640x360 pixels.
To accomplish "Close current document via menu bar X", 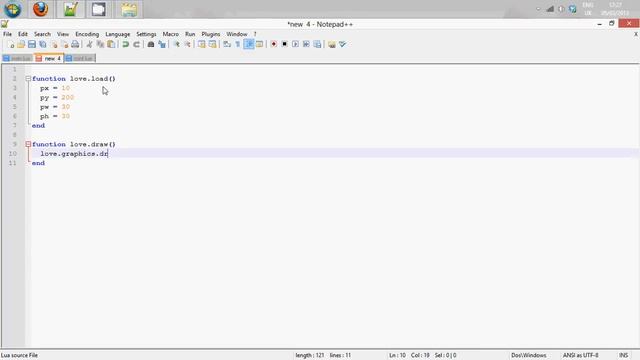I will click(x=636, y=34).
